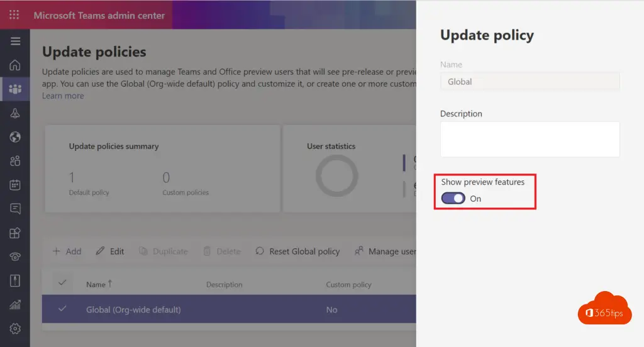Select the Global (Org-wide default) policy row
The image size is (644, 347).
coord(229,309)
